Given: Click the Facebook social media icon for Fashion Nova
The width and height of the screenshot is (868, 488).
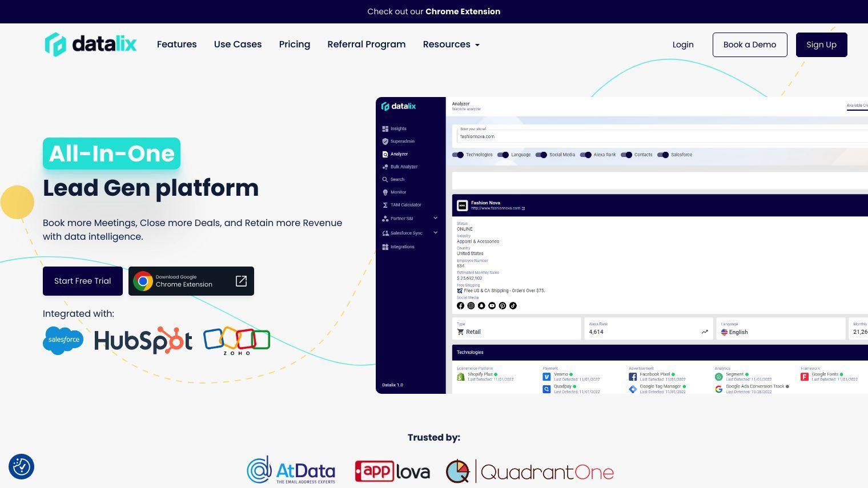Looking at the screenshot, I should coord(460,305).
